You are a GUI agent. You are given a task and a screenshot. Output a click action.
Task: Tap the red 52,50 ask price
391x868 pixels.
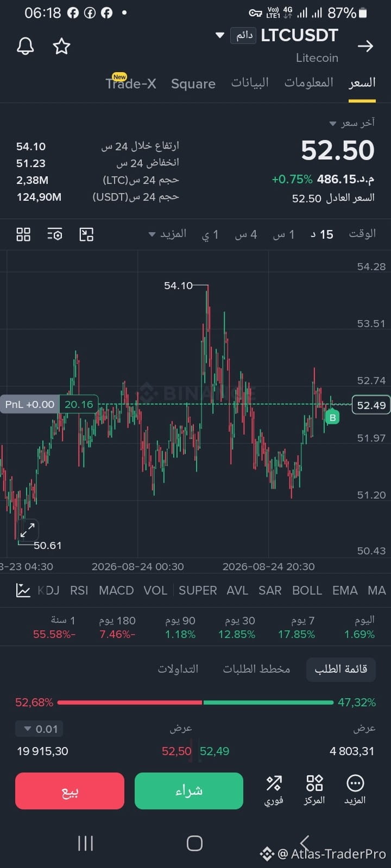pyautogui.click(x=176, y=751)
